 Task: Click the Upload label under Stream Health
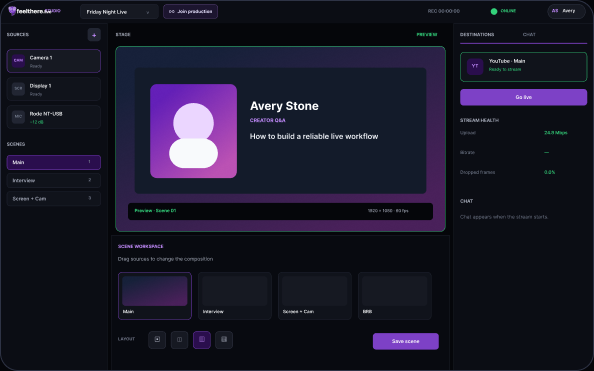pyautogui.click(x=467, y=133)
